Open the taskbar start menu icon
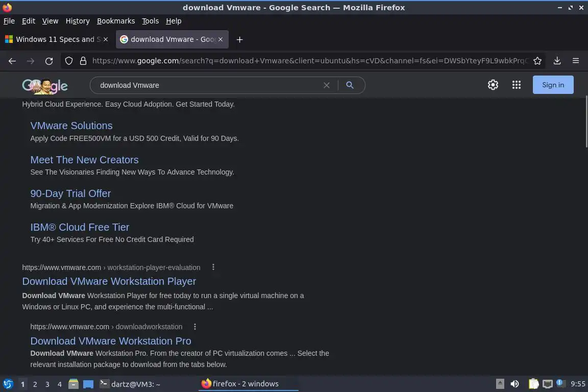Screen dimensions: 588x392 click(x=8, y=384)
